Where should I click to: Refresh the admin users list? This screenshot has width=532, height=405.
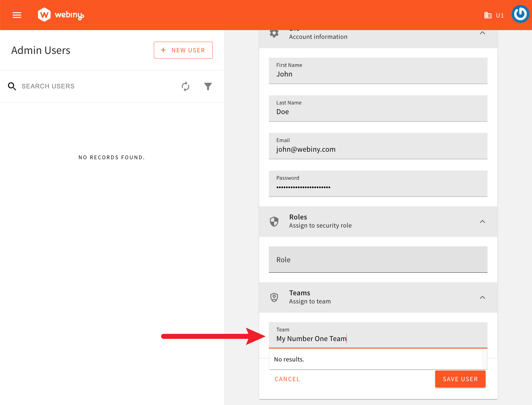point(185,87)
